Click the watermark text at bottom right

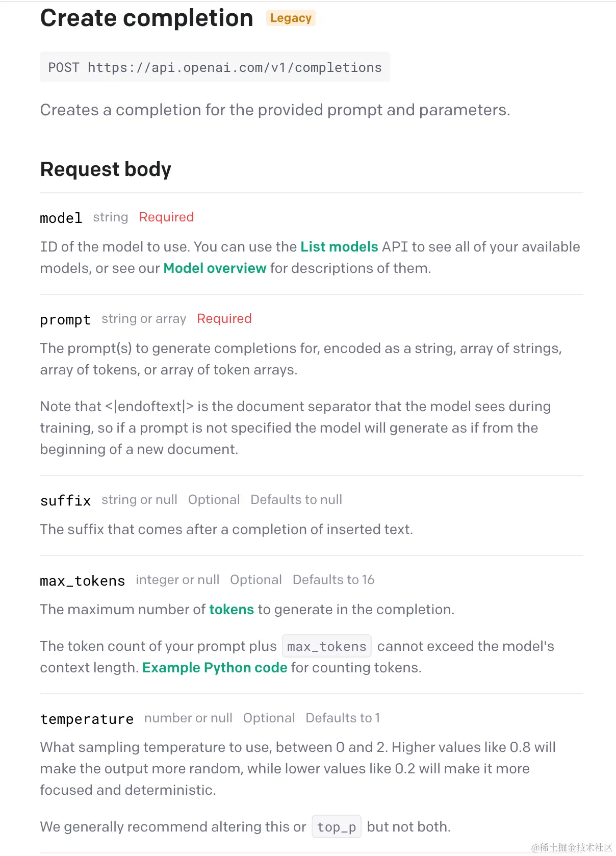pos(571,847)
